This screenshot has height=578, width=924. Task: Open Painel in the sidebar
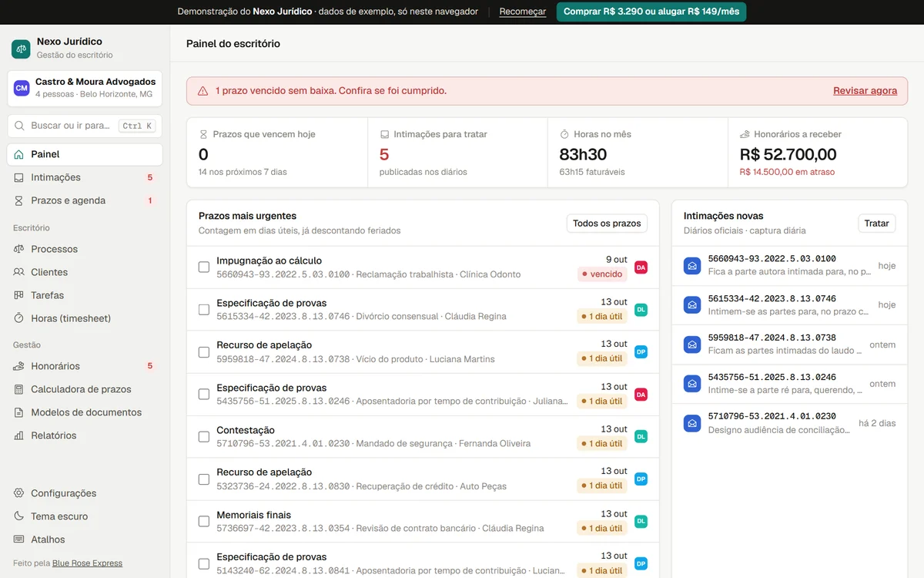[85, 154]
